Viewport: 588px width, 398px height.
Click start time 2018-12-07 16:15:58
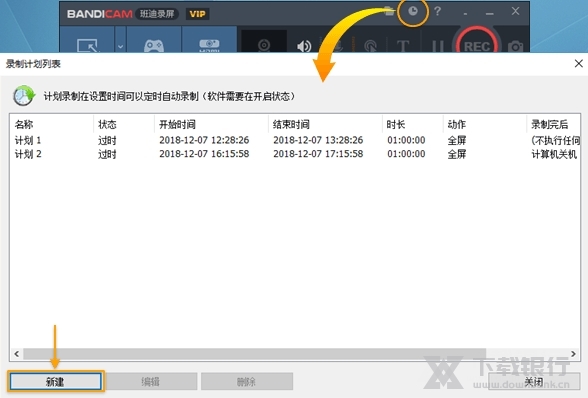204,154
